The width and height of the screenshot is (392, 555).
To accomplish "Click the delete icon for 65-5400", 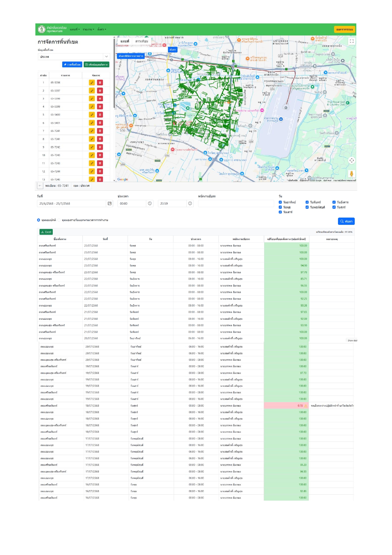I will [100, 115].
